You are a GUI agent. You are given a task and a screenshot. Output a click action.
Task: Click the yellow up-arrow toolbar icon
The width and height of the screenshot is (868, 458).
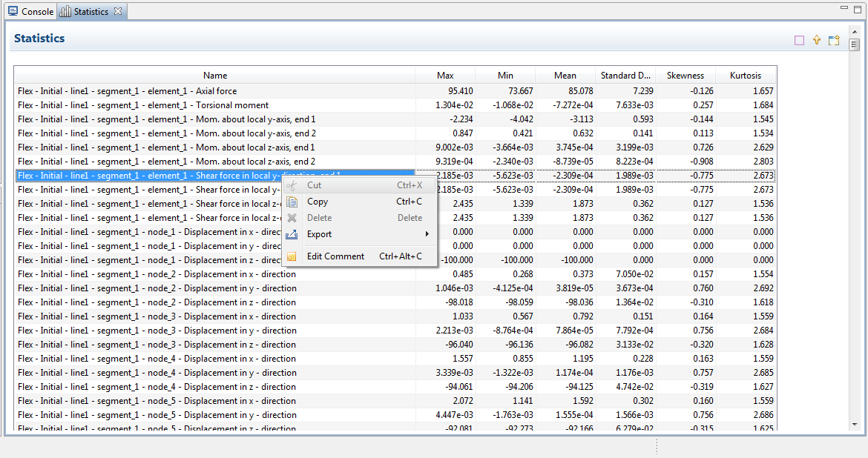[817, 41]
